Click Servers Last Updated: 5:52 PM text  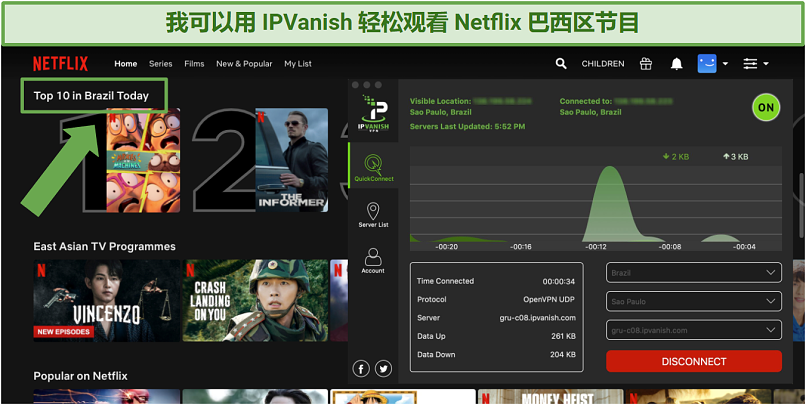click(467, 126)
